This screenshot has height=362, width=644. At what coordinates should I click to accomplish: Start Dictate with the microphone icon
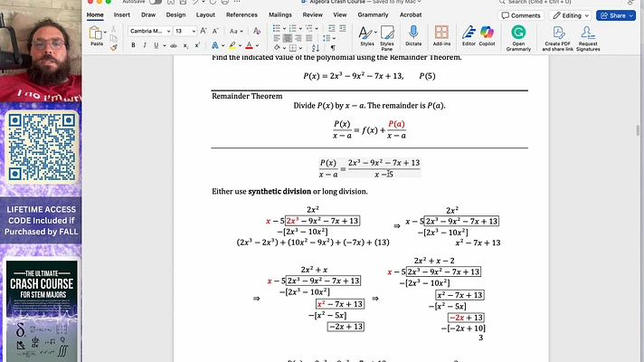(413, 35)
